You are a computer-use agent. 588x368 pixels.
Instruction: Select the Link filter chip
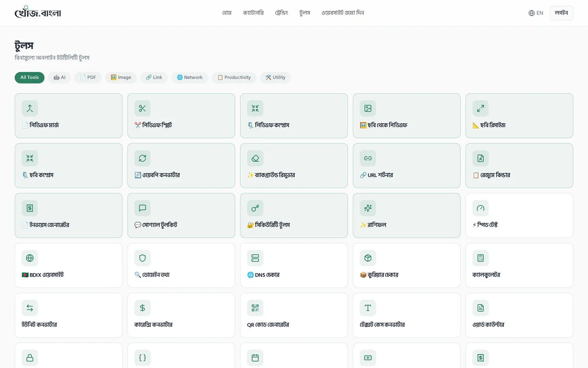(154, 77)
